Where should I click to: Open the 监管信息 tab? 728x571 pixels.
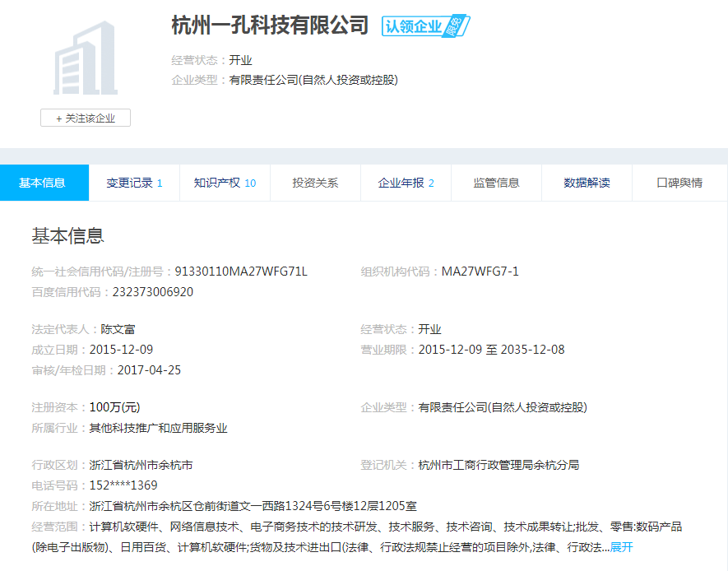(496, 183)
